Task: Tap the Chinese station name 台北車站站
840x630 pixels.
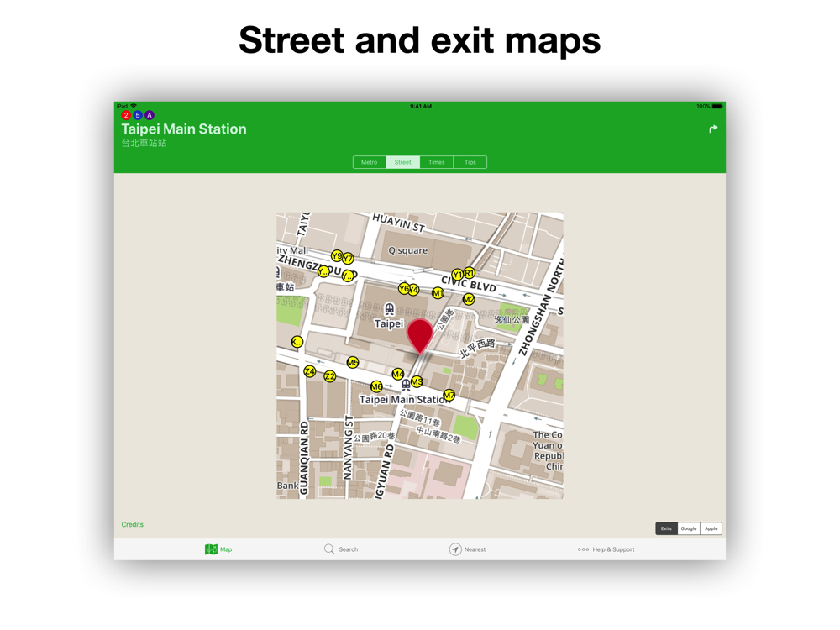Action: pyautogui.click(x=144, y=143)
